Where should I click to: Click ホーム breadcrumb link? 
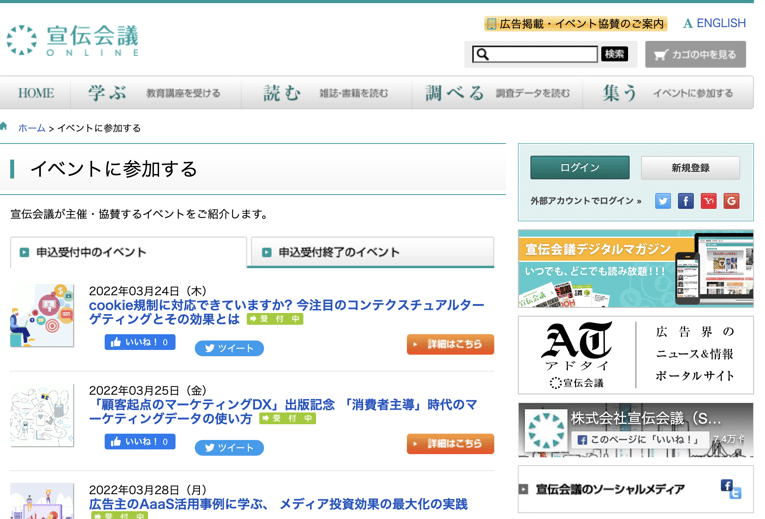coord(32,128)
